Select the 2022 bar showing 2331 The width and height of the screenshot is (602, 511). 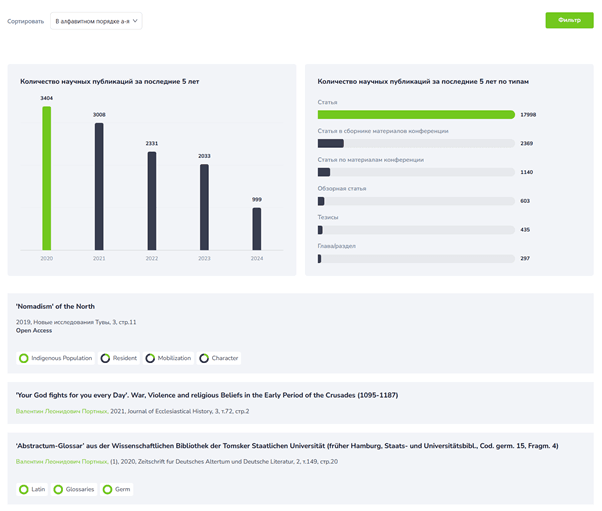point(152,200)
